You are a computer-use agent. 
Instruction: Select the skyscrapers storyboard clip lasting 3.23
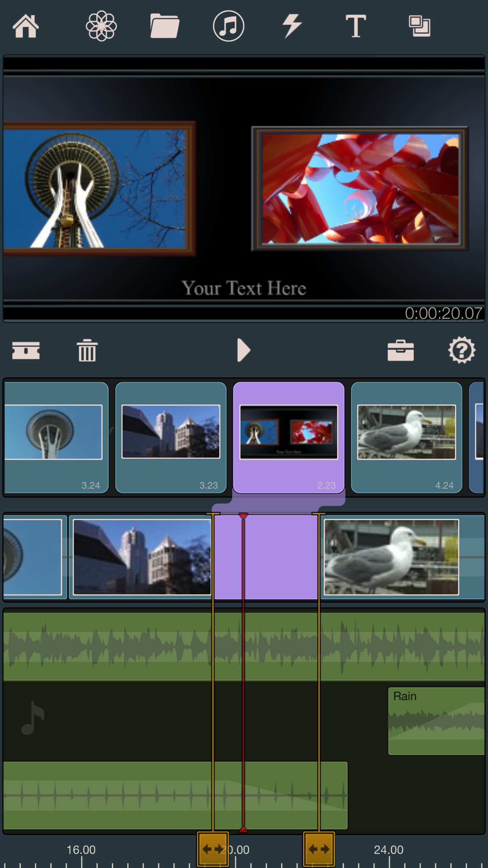point(171,437)
